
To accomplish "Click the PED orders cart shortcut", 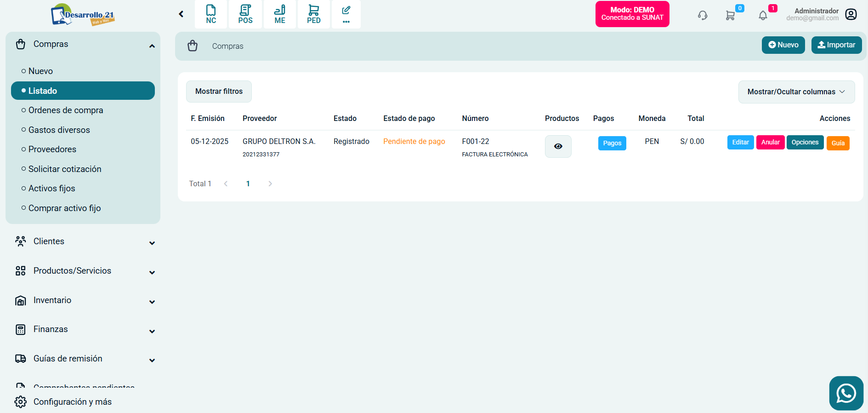I will [x=314, y=14].
